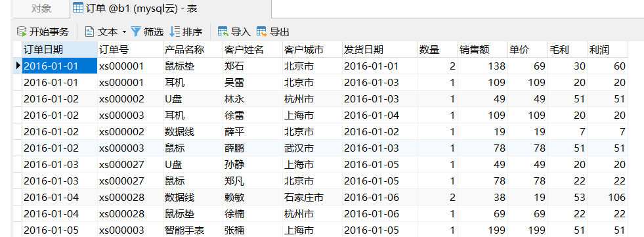644x237 pixels.
Task: Select 利润 value 60 cell
Action: [608, 66]
